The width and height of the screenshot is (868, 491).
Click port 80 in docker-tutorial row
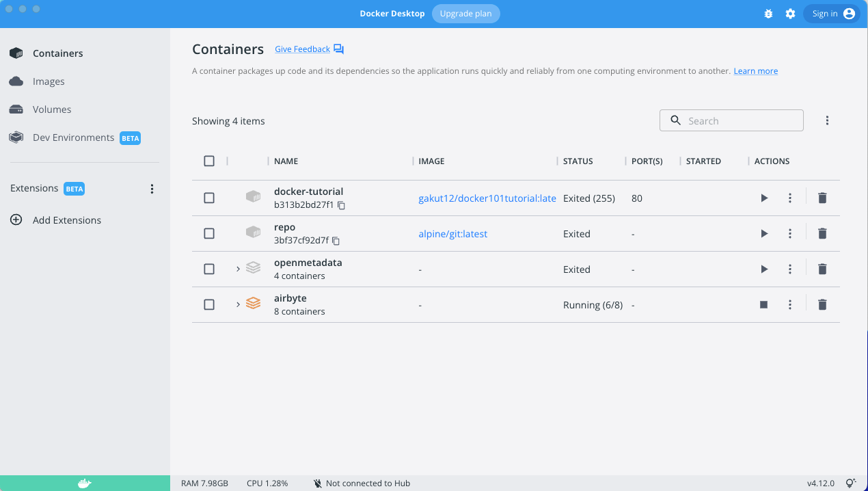[637, 198]
